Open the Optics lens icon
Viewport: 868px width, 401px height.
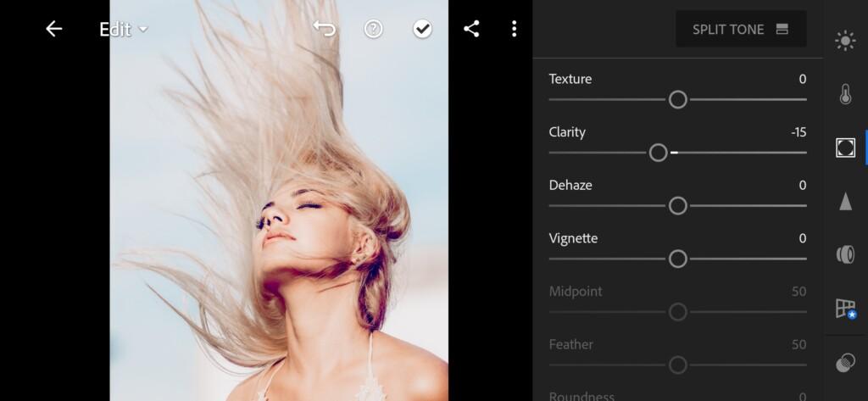pyautogui.click(x=845, y=255)
